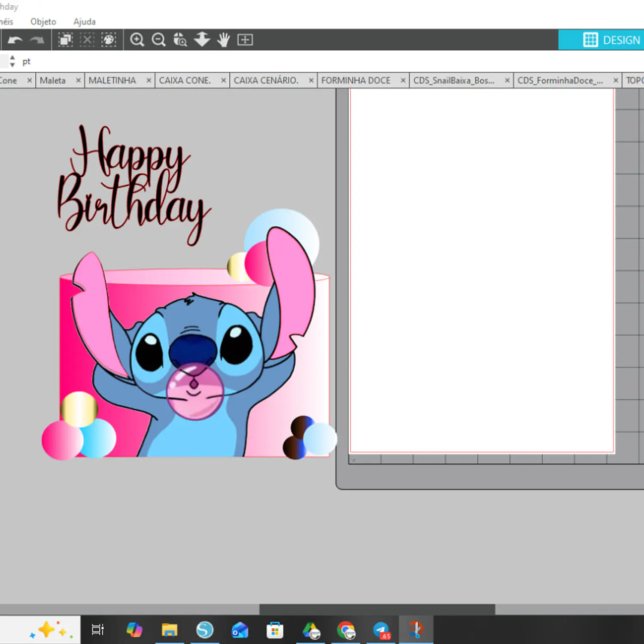Close the Maleta tab
This screenshot has height=644, width=644.
pos(78,80)
